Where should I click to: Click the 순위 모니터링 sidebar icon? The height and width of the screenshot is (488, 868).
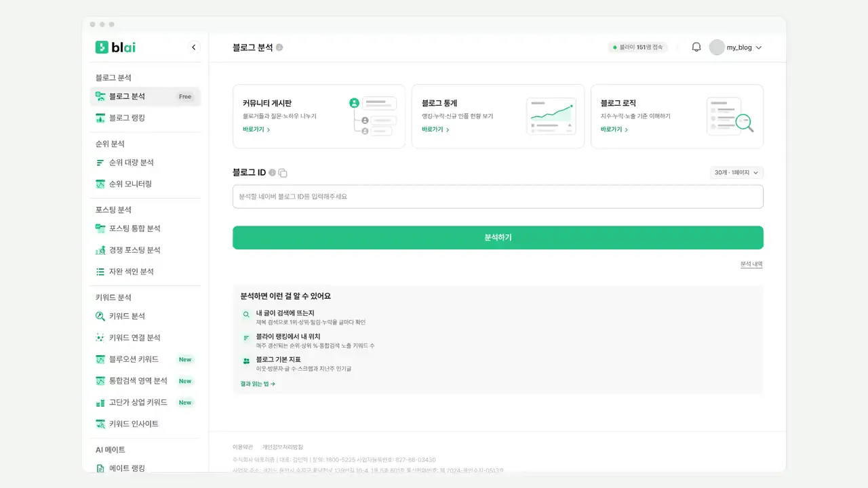click(100, 184)
